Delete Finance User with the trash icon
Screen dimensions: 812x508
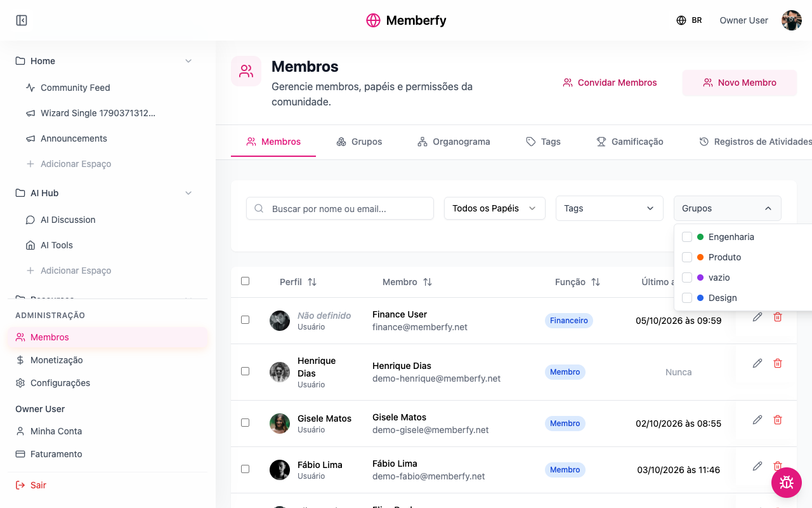pos(778,317)
